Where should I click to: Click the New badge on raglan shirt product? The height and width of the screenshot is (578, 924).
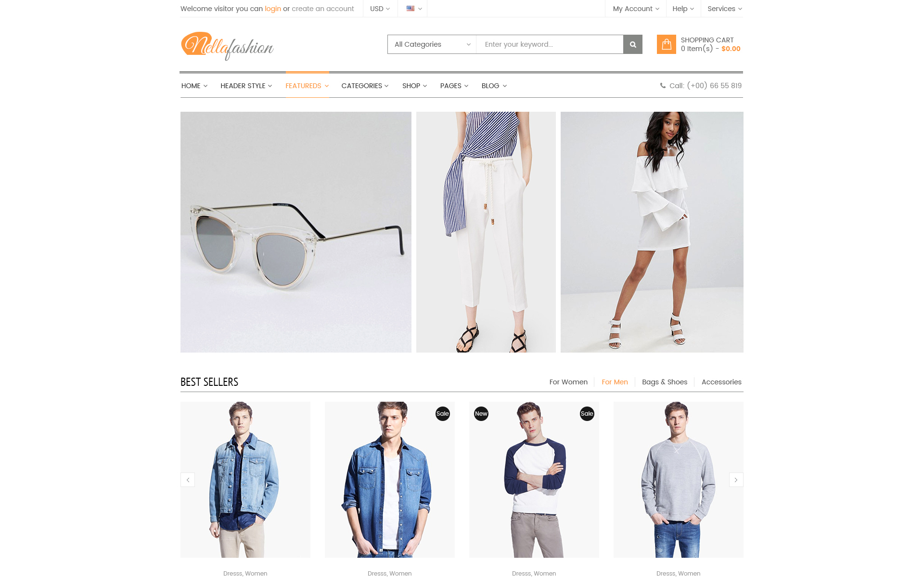481,414
